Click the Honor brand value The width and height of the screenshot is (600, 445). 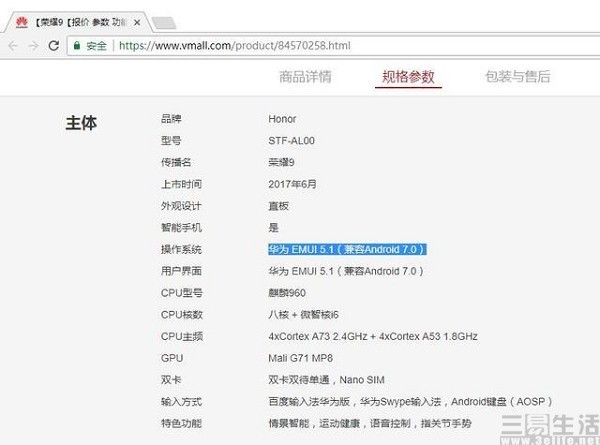click(282, 119)
